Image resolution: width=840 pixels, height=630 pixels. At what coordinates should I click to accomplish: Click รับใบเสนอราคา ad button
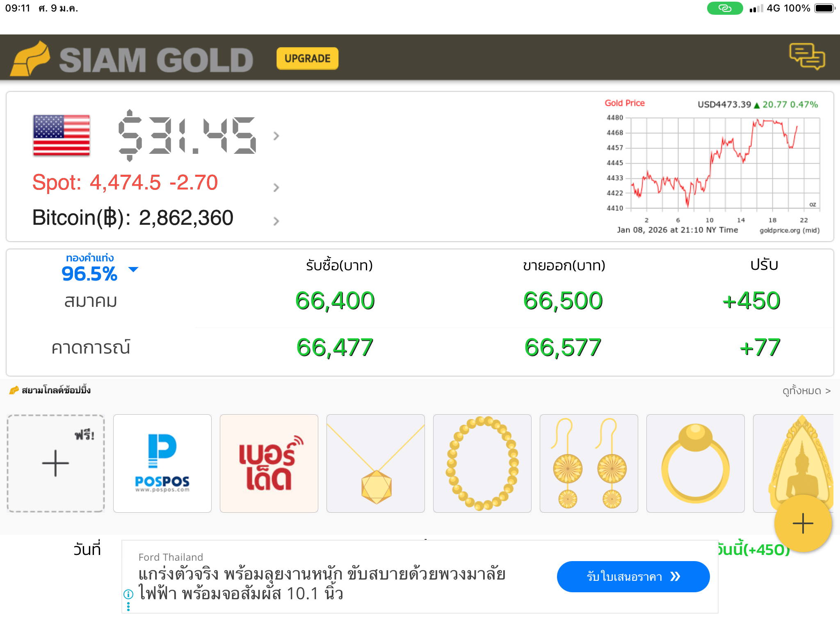(x=633, y=577)
